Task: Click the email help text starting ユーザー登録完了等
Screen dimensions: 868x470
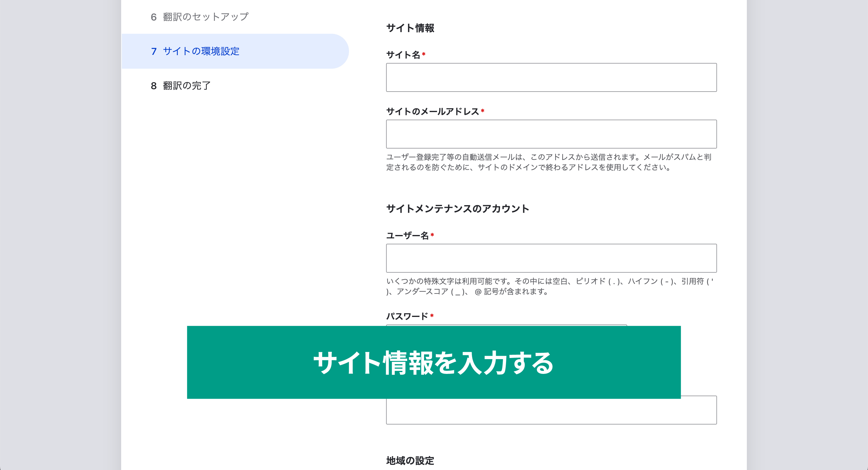Action: tap(549, 162)
